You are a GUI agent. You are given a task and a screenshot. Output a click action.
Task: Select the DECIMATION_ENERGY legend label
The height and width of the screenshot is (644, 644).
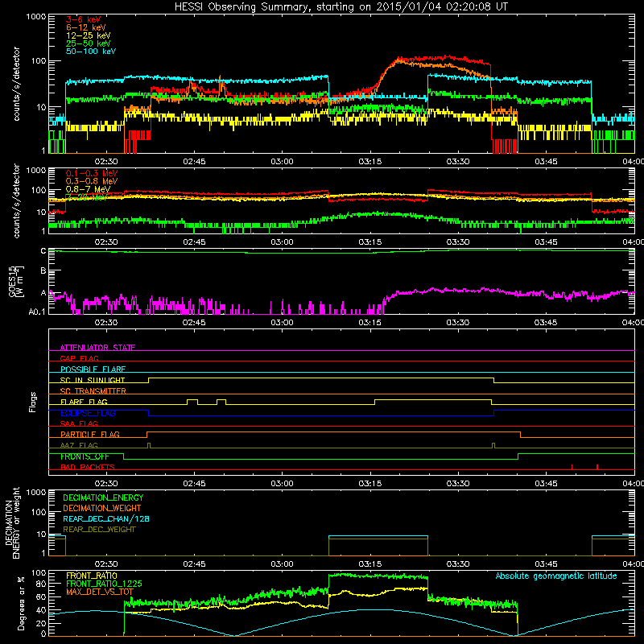click(103, 497)
